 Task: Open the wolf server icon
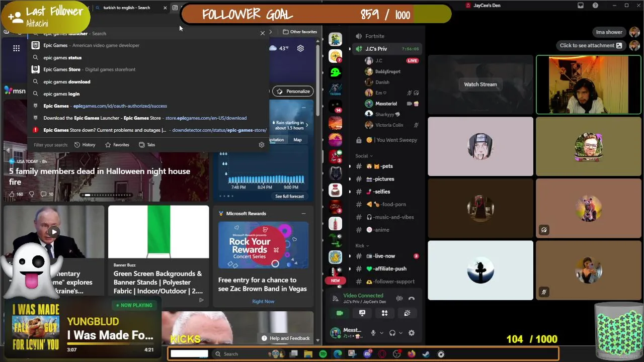point(336,173)
